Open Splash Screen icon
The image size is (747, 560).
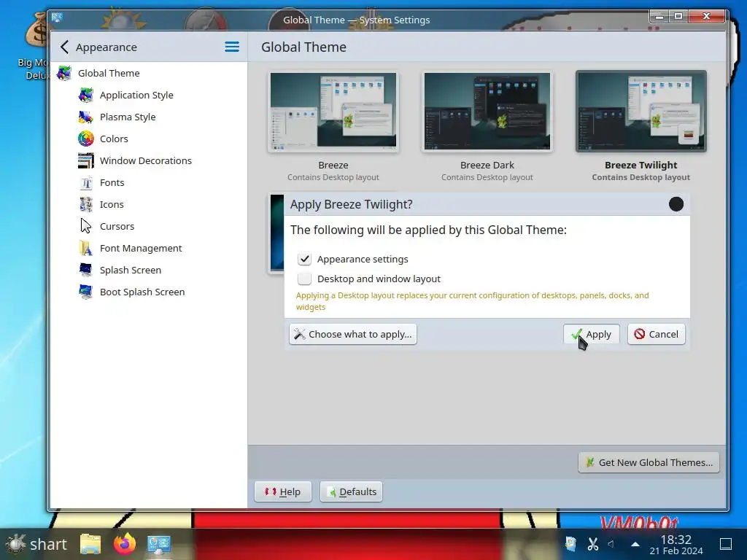point(86,270)
